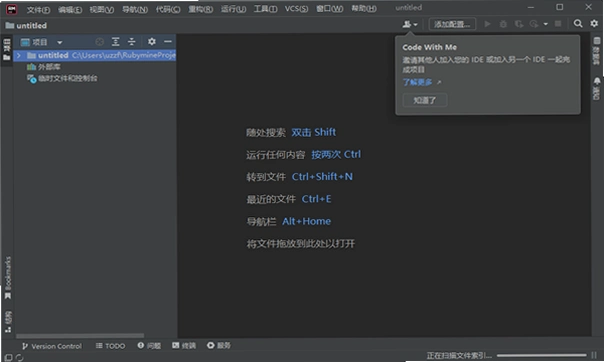Open Search Everywhere magnifier icon
Image resolution: width=604 pixels, height=362 pixels.
pos(578,24)
